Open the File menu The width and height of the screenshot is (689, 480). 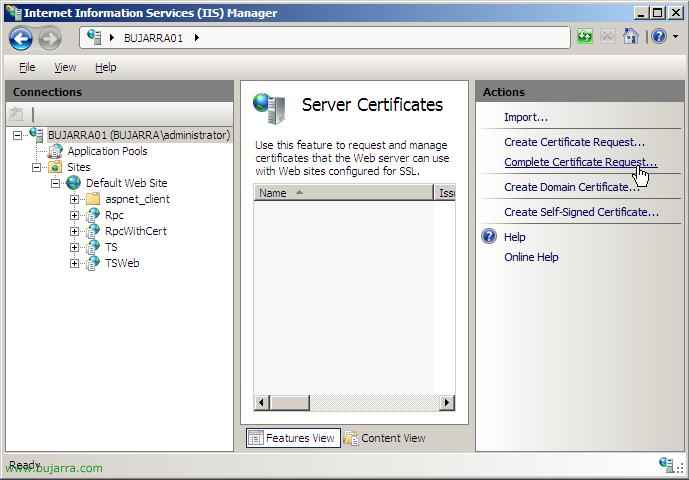[27, 67]
